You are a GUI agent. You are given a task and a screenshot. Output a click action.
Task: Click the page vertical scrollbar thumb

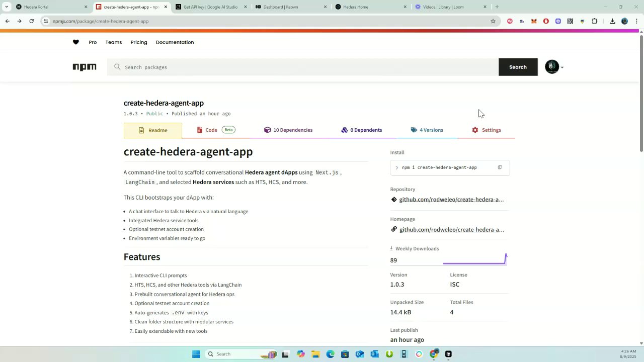pos(641,93)
